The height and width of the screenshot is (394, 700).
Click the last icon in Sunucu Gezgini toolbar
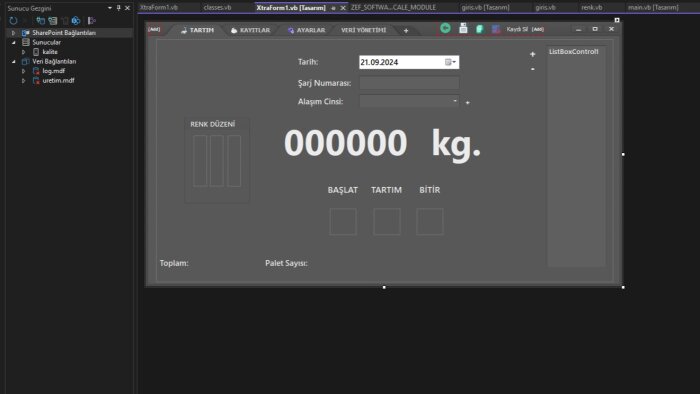(92, 21)
